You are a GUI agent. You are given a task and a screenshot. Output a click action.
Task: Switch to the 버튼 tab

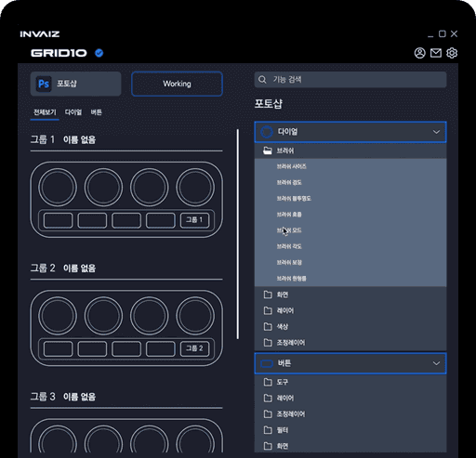(x=96, y=112)
